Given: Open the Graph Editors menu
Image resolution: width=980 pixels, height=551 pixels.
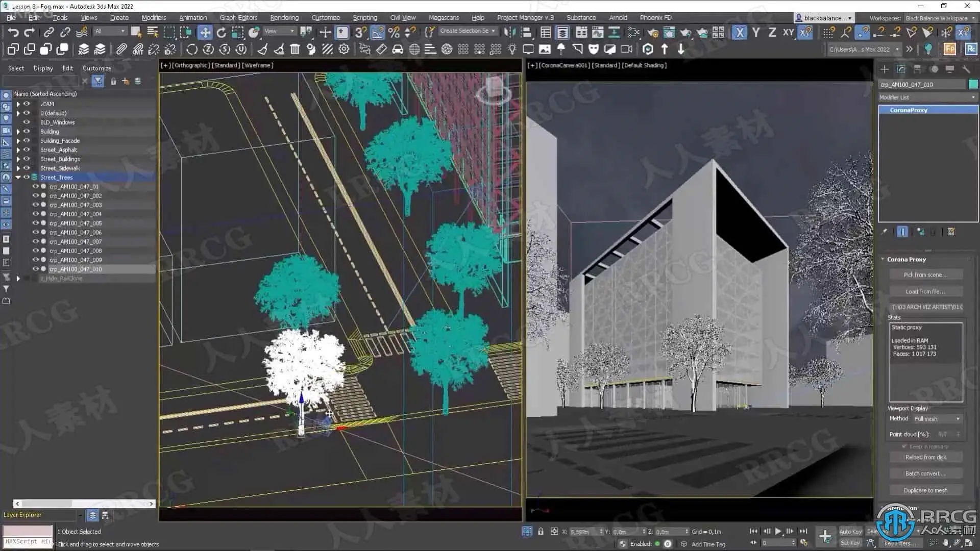Looking at the screenshot, I should [x=238, y=17].
